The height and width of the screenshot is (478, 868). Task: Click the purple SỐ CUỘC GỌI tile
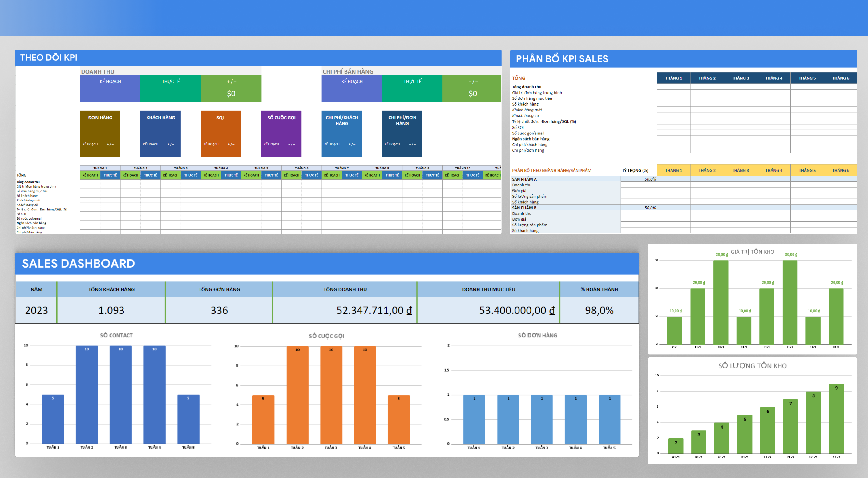pos(281,133)
